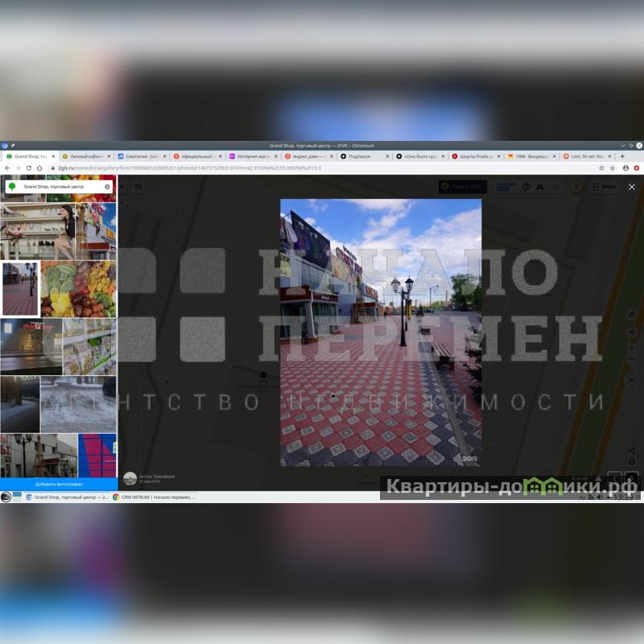The image size is (644, 644).
Task: Open the Антон Тимофеев author profile
Action: 156,476
